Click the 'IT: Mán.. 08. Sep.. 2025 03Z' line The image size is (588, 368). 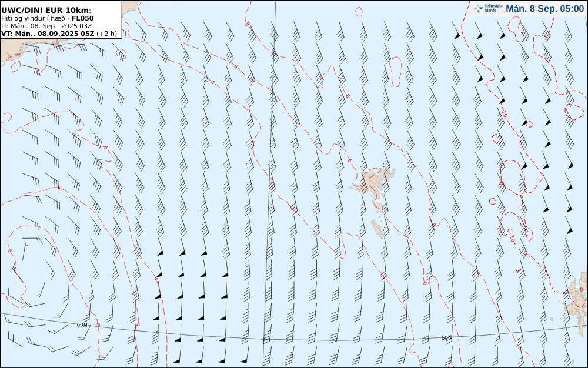point(46,26)
